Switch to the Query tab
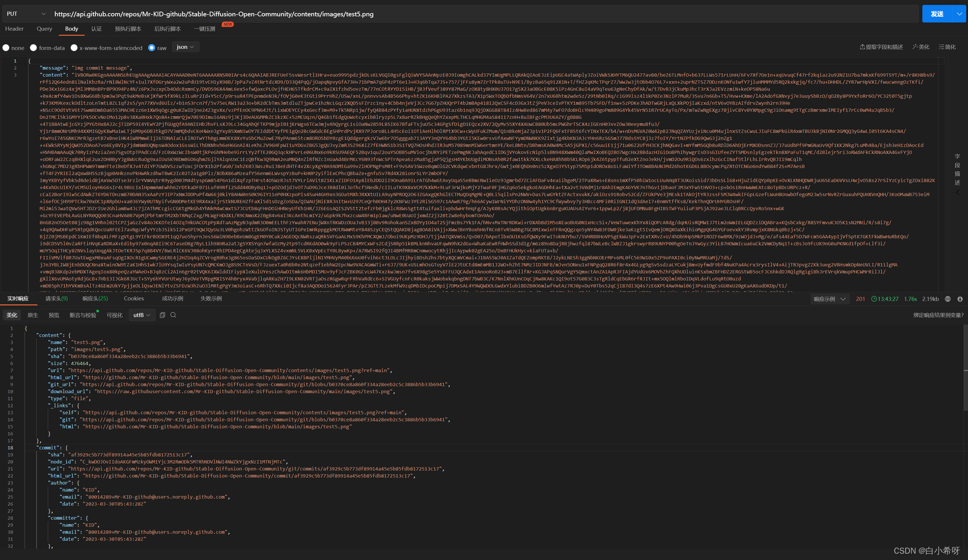968x560 pixels. point(45,29)
